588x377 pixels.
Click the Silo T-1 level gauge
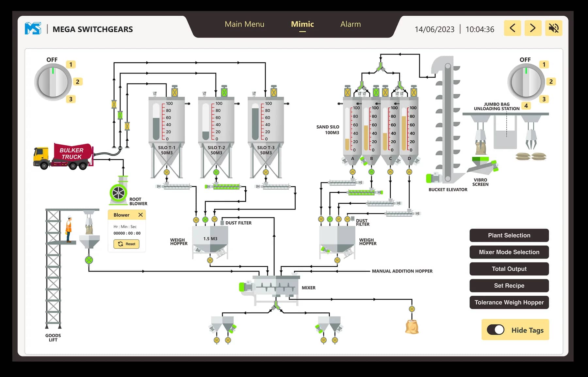click(x=156, y=121)
